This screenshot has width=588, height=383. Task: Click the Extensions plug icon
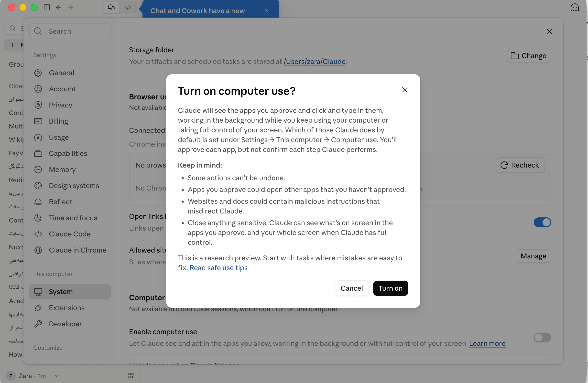[x=38, y=308]
